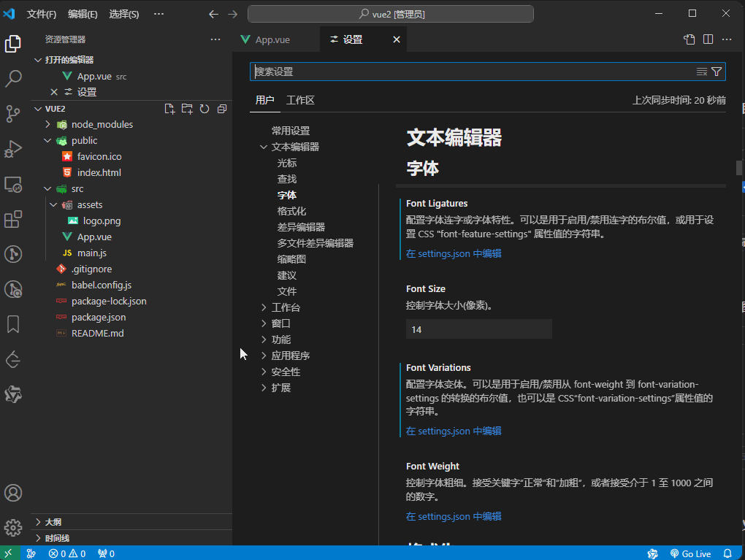Refresh the explorer file tree
This screenshot has width=745, height=560.
(205, 109)
